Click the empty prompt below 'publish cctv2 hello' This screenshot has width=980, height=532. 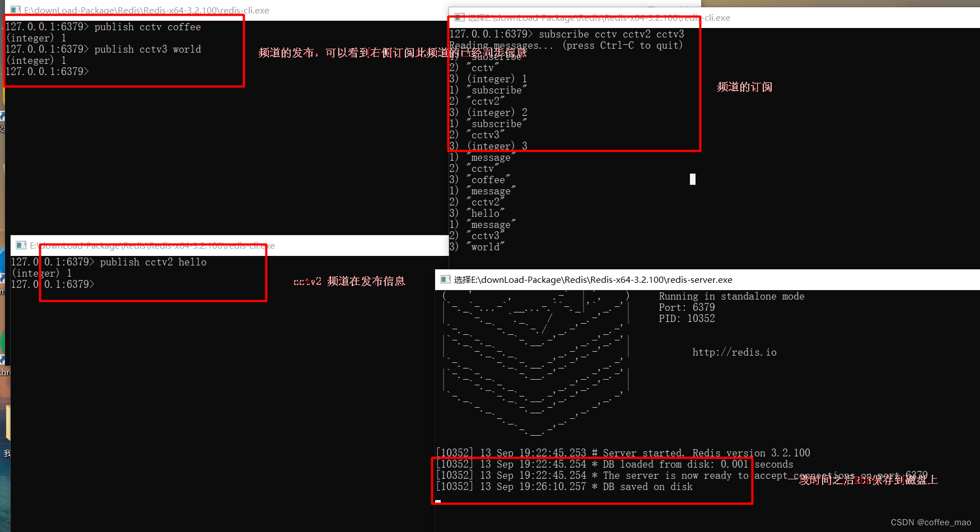[53, 284]
